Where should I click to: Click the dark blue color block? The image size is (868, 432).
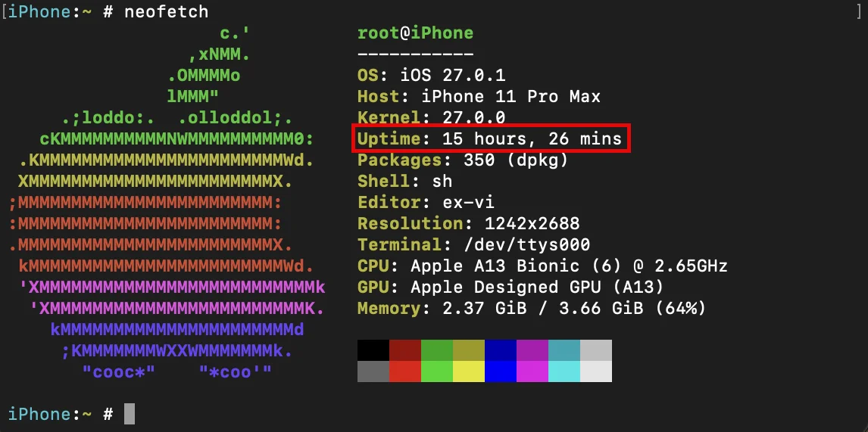coord(501,350)
